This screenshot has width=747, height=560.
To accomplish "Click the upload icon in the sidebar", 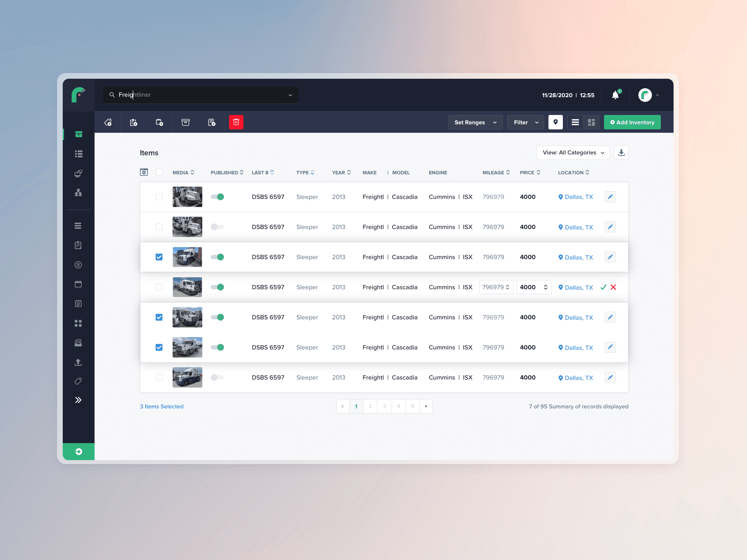I will coord(78,363).
